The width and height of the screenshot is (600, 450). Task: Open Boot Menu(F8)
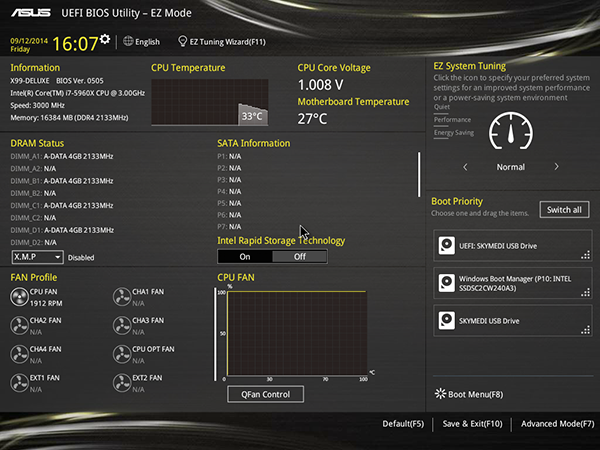tap(476, 394)
